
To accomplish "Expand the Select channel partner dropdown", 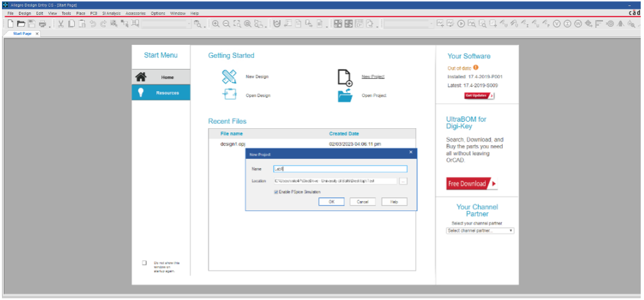I will coord(480,230).
